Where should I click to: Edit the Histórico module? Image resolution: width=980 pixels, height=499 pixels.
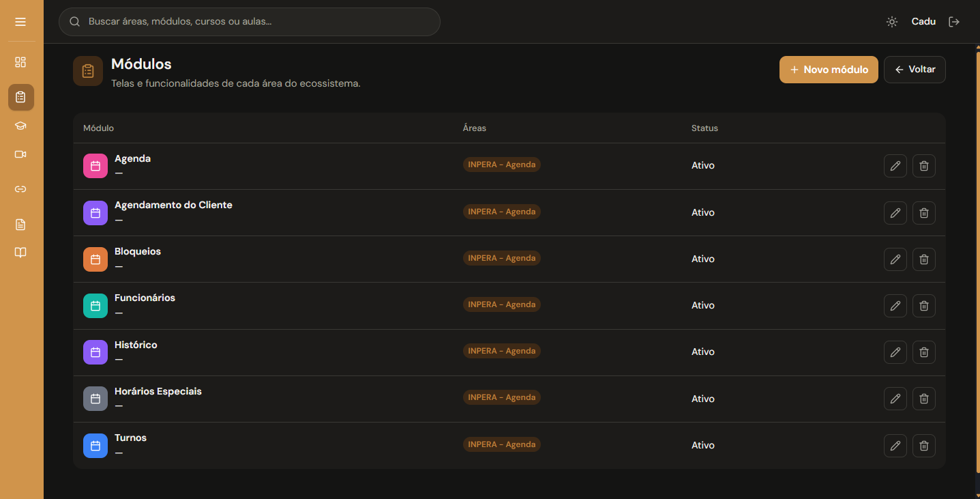point(895,352)
